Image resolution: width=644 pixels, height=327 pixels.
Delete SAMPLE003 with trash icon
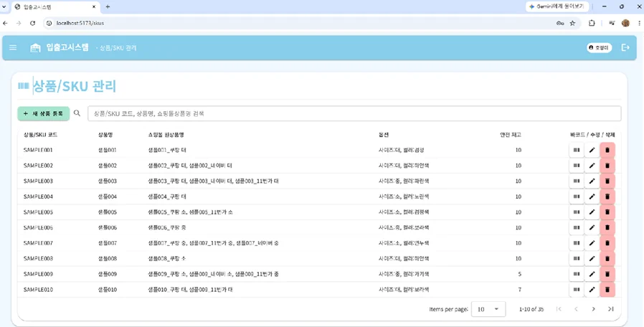[x=607, y=181]
